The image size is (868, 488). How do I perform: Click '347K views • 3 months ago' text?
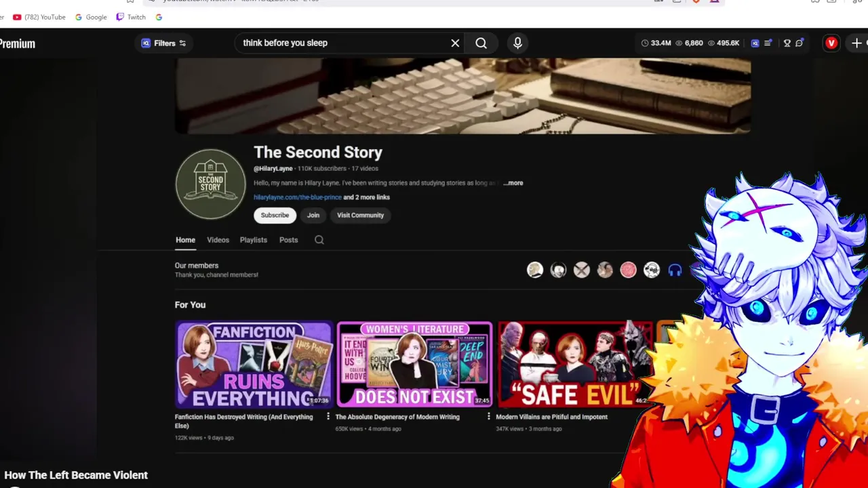click(x=528, y=429)
